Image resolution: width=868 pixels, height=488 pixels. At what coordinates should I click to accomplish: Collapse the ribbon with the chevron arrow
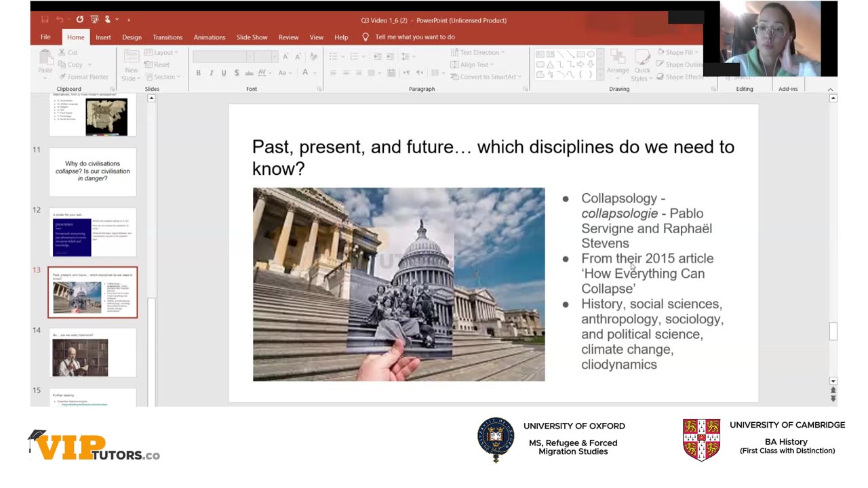(x=830, y=89)
